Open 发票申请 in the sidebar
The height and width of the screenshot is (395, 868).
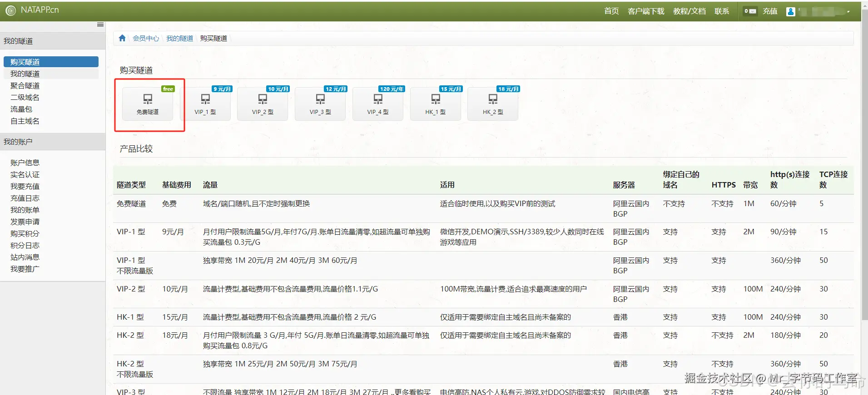pos(25,222)
